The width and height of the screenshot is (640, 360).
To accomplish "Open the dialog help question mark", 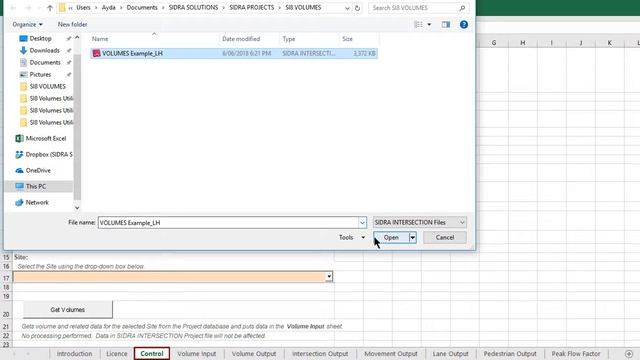I will pyautogui.click(x=464, y=24).
